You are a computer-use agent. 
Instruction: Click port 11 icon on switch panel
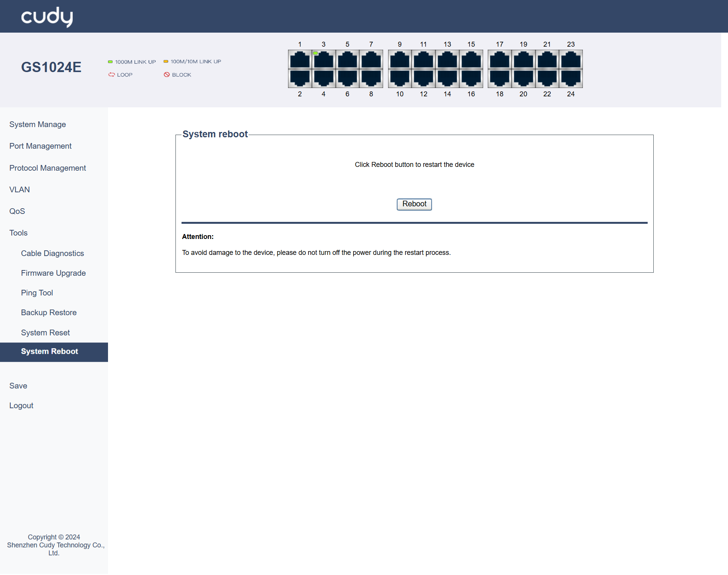click(424, 60)
